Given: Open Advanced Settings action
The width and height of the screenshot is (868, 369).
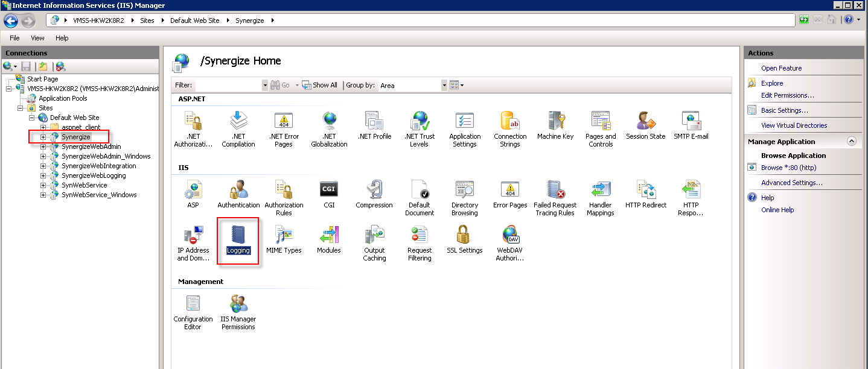Looking at the screenshot, I should [x=791, y=183].
